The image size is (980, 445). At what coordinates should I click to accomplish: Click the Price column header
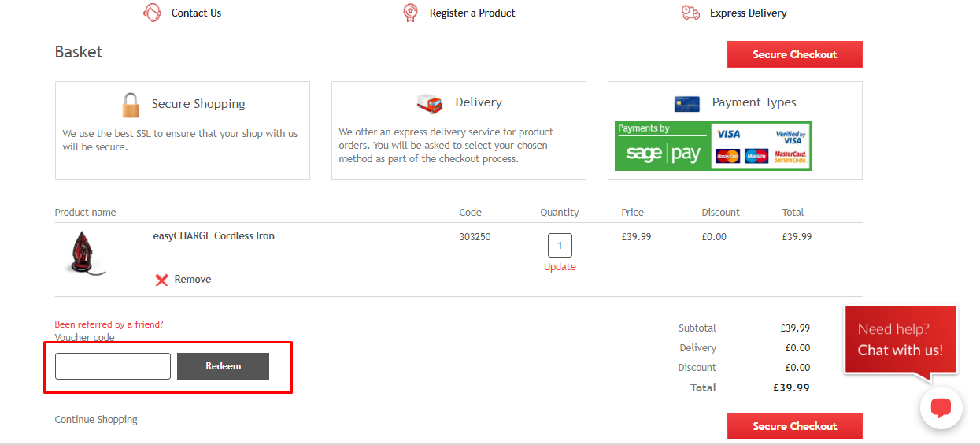click(x=632, y=213)
